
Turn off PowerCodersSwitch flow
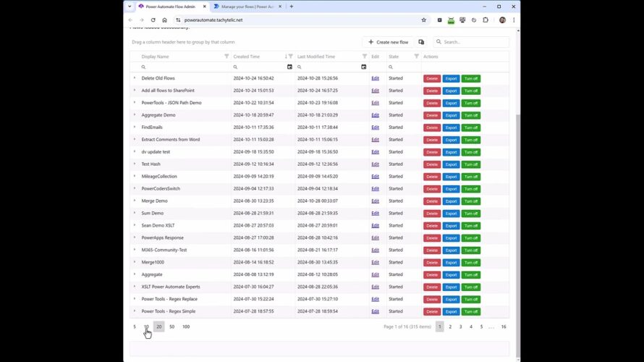[x=470, y=189]
